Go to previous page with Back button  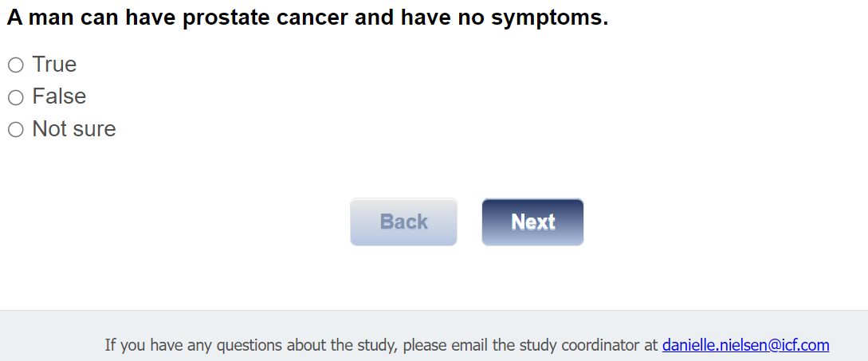(403, 222)
